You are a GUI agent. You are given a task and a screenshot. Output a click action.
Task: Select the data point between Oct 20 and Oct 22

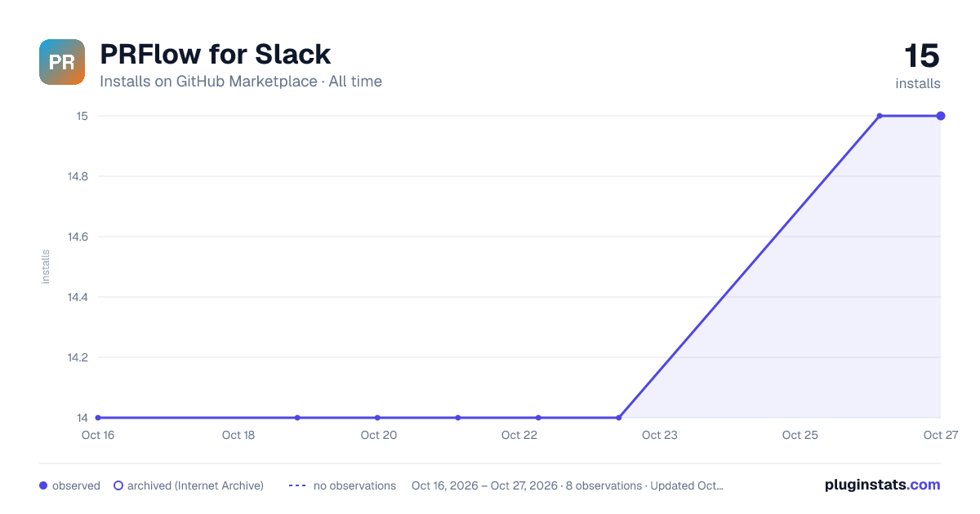458,418
